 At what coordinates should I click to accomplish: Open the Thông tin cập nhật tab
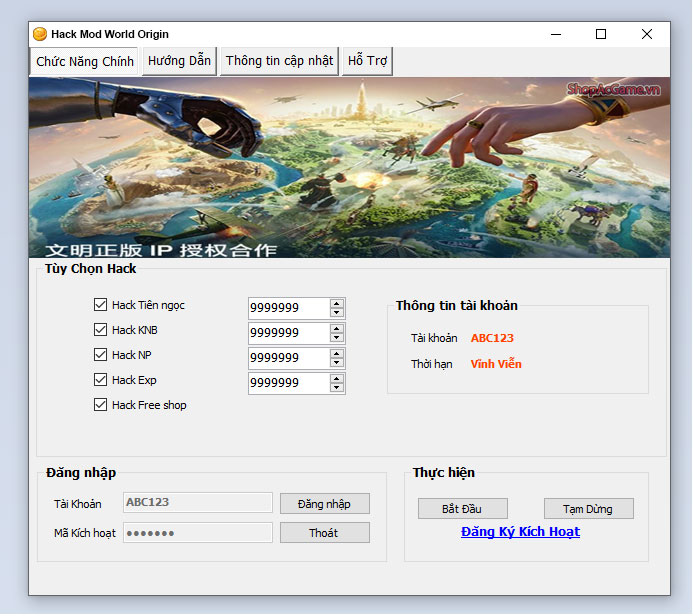pyautogui.click(x=279, y=61)
